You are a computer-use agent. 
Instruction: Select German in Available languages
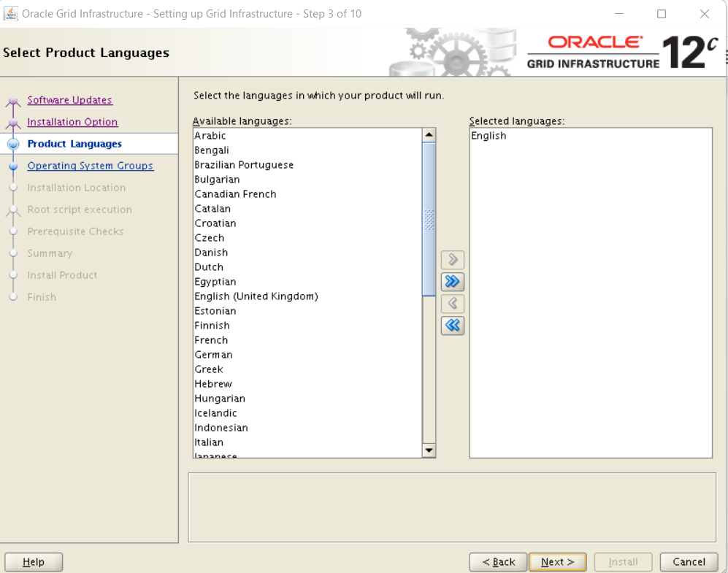[x=307, y=355]
